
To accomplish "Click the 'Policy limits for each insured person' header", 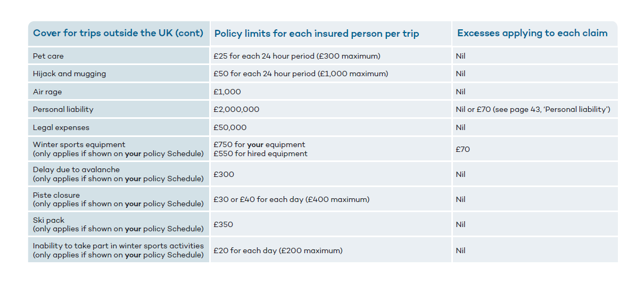I will (317, 34).
